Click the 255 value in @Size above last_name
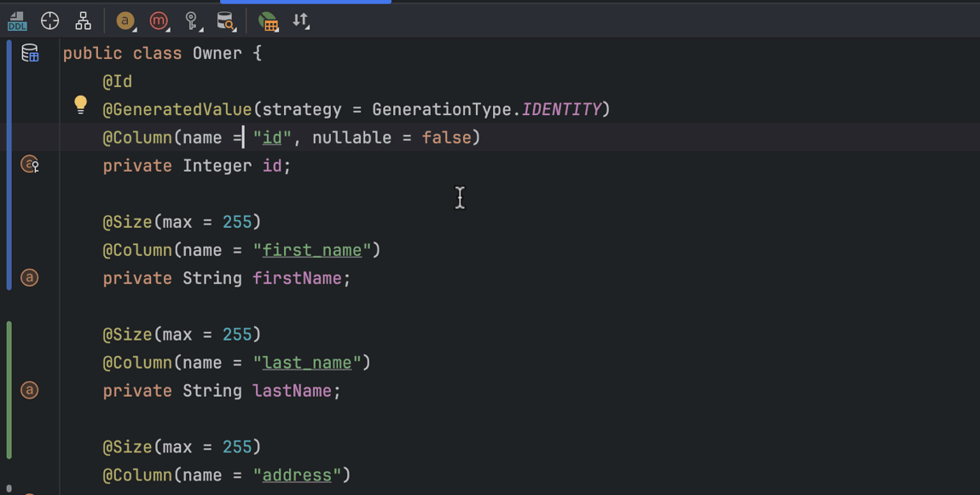The image size is (980, 495). [x=237, y=335]
